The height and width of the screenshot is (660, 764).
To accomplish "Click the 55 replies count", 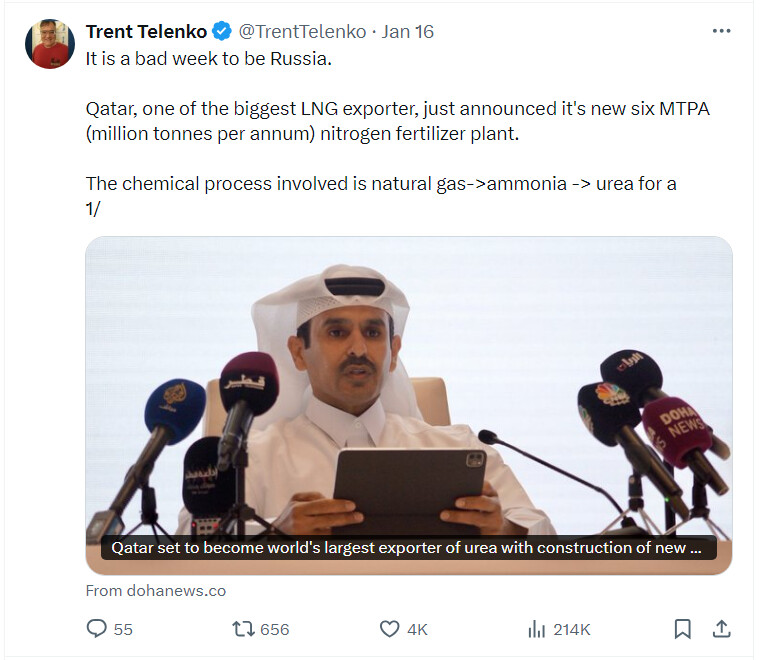I will click(123, 629).
